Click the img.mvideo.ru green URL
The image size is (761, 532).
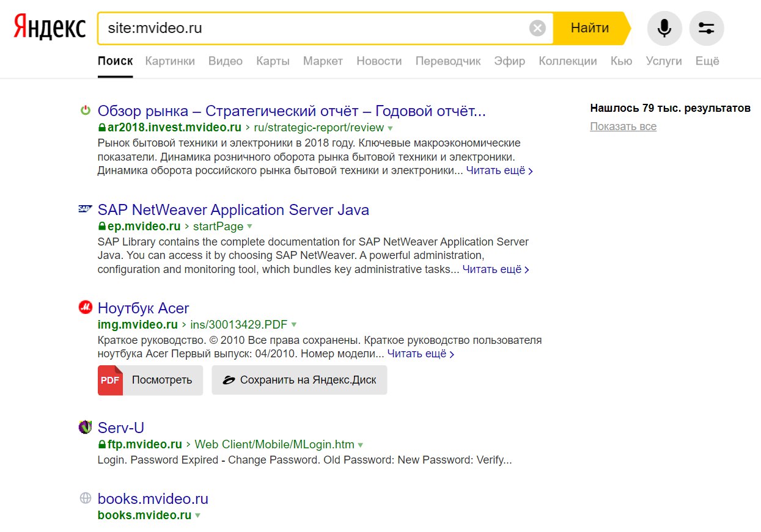pyautogui.click(x=138, y=324)
